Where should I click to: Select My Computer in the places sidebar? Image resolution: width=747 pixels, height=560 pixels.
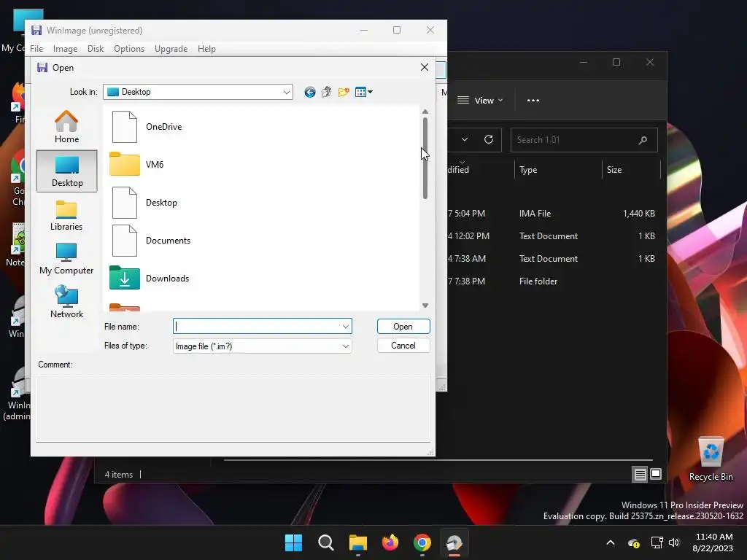pos(66,259)
